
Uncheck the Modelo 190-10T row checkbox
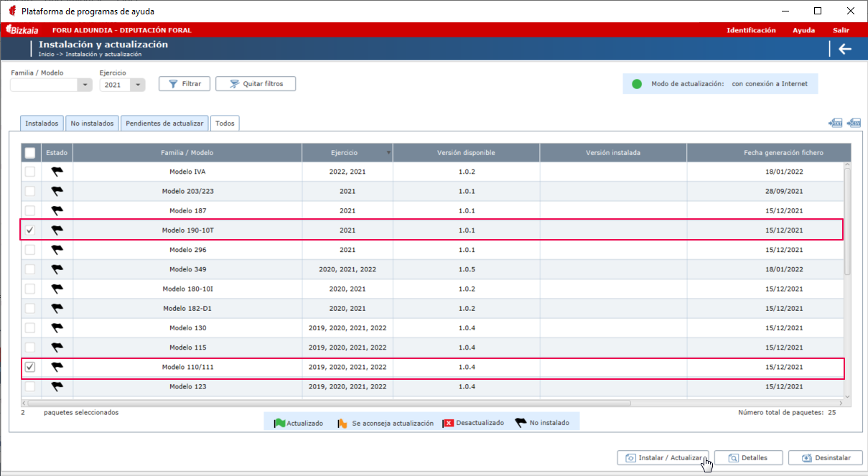click(30, 230)
